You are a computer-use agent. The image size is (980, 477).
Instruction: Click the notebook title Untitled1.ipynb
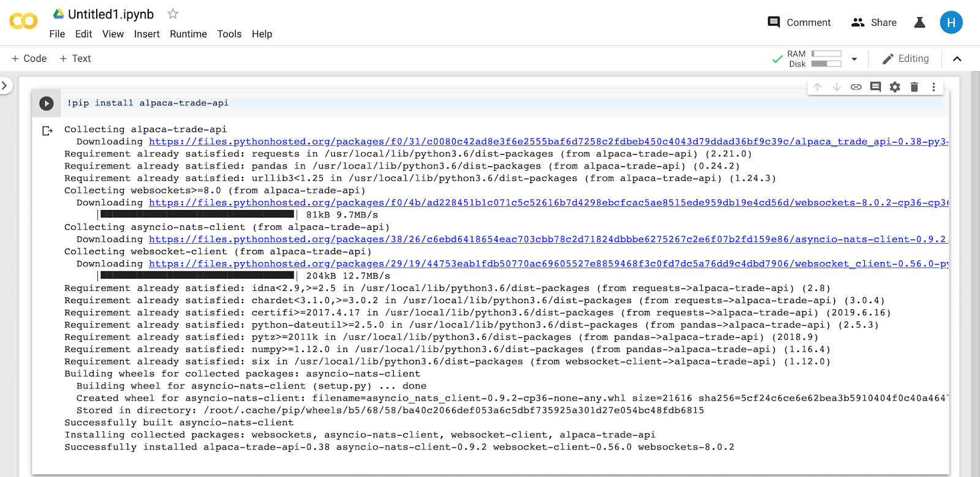tap(111, 14)
